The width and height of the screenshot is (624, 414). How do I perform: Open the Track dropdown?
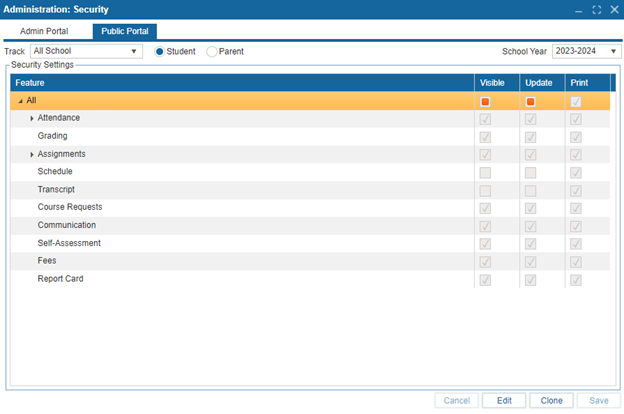[x=135, y=51]
